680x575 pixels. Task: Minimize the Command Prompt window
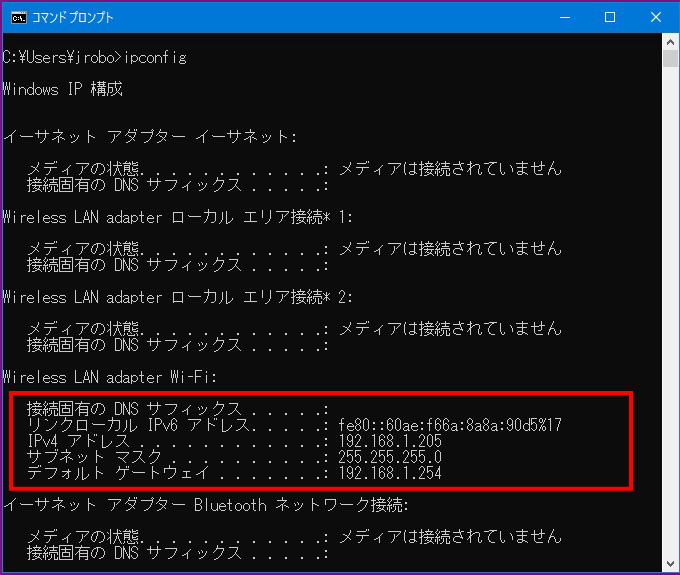click(565, 17)
